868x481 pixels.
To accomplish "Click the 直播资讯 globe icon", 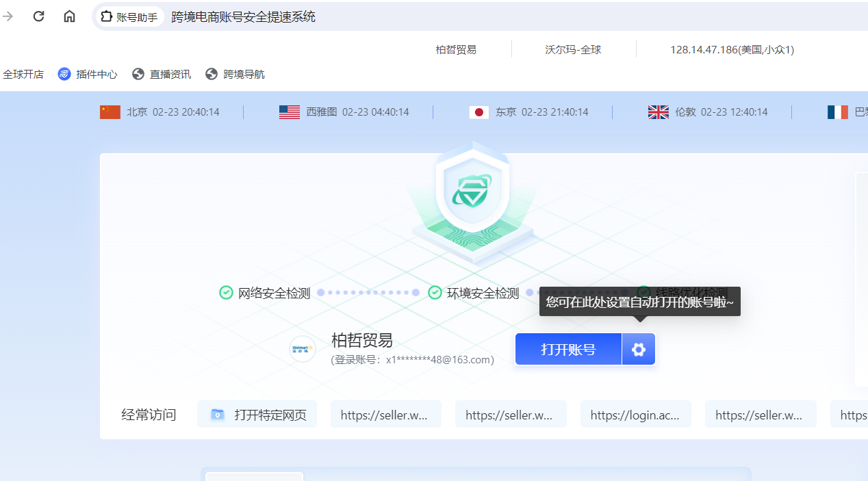I will (x=138, y=74).
